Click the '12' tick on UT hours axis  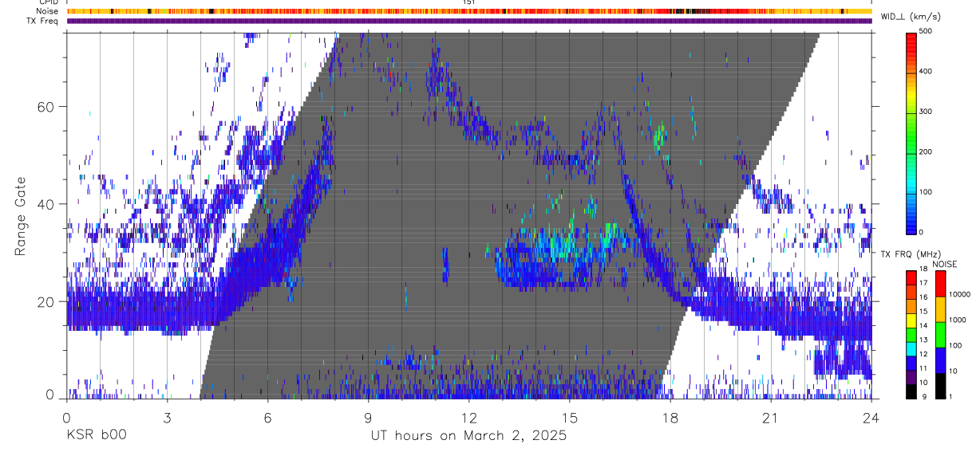[468, 418]
